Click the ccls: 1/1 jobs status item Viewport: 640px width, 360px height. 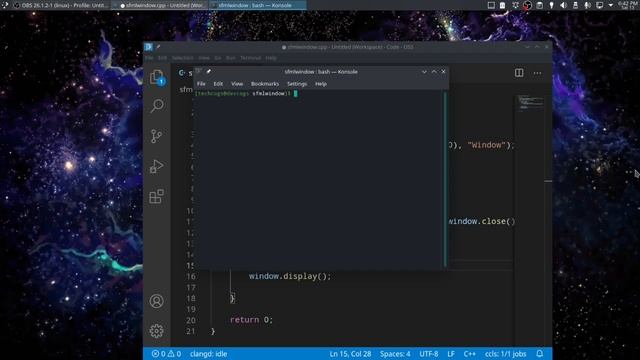pyautogui.click(x=505, y=354)
